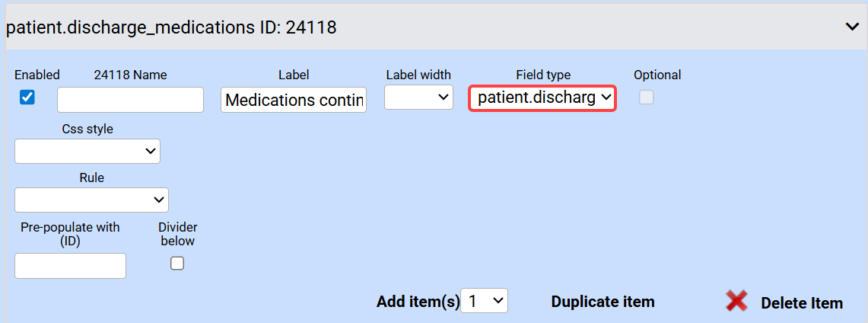Click the Duplicate item button

tap(603, 302)
